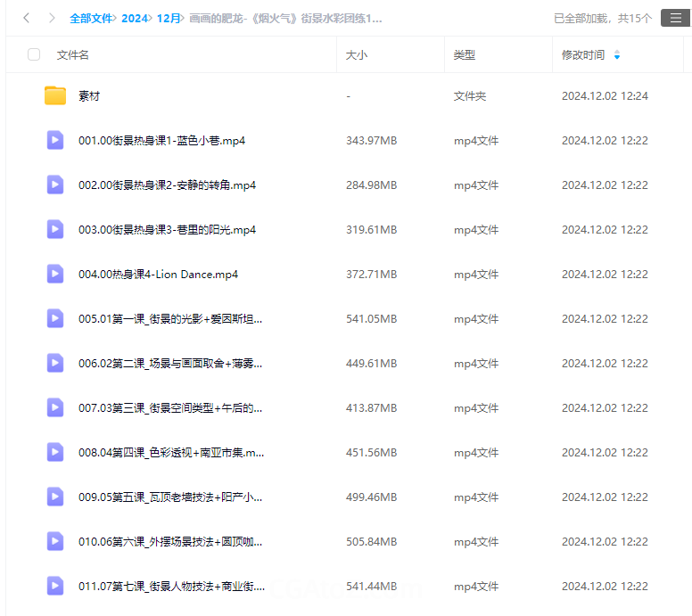Open file 002.00街景热身课2-安静的转角.mp4
Screen dimensions: 692x616
pos(167,185)
